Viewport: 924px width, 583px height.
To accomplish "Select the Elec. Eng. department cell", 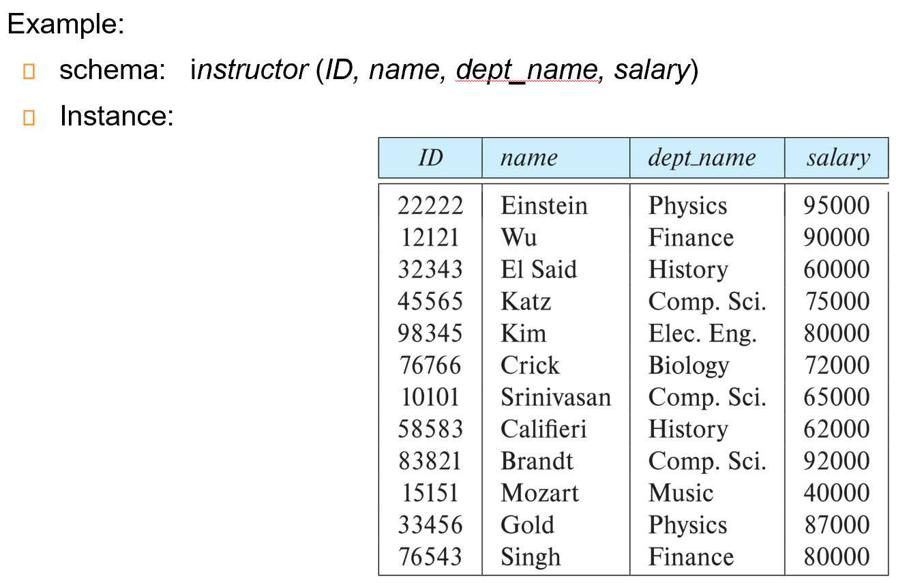I will (702, 333).
